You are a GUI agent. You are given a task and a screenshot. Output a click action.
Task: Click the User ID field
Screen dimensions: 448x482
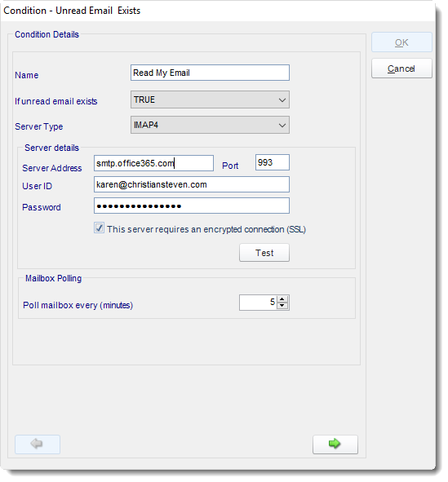tap(192, 184)
